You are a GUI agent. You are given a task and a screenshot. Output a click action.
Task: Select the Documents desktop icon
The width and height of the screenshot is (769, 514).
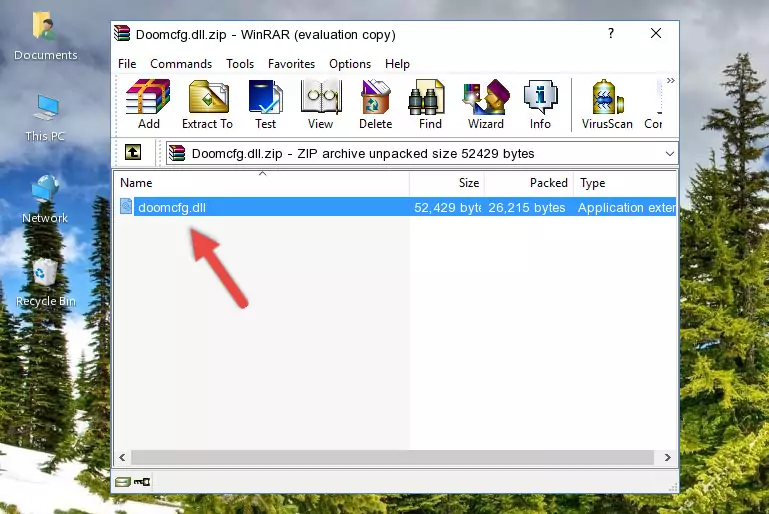(45, 36)
